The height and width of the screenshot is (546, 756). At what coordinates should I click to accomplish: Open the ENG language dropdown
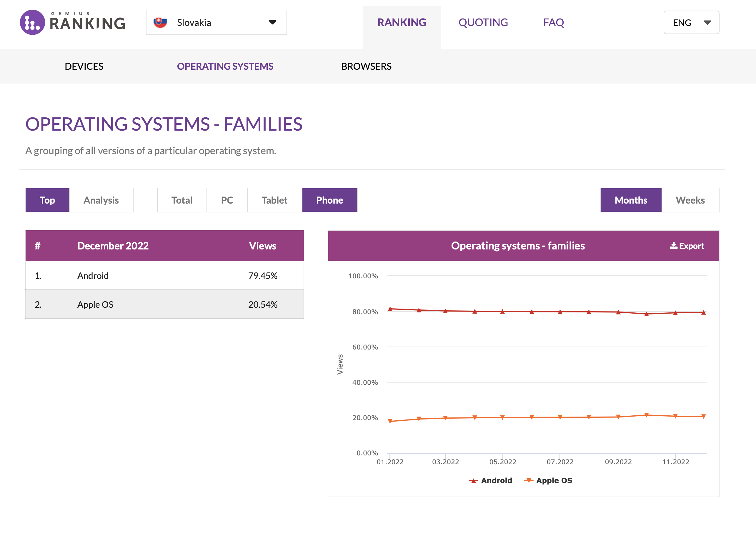[691, 22]
